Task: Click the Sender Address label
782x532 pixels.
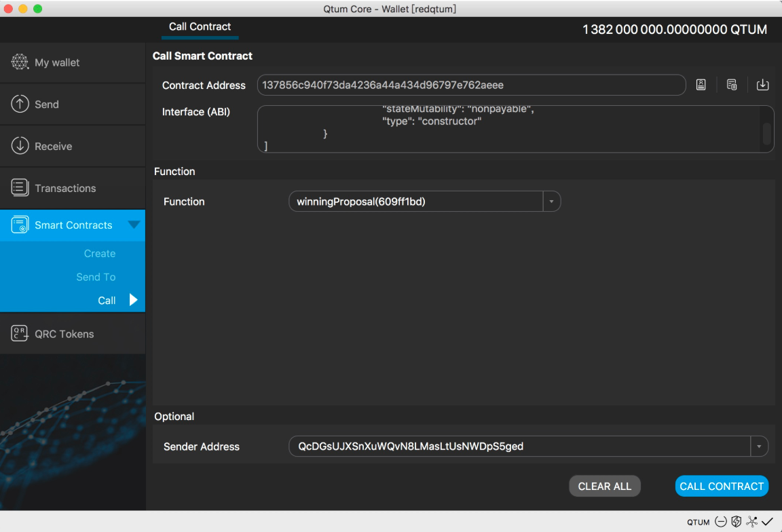Action: 202,446
